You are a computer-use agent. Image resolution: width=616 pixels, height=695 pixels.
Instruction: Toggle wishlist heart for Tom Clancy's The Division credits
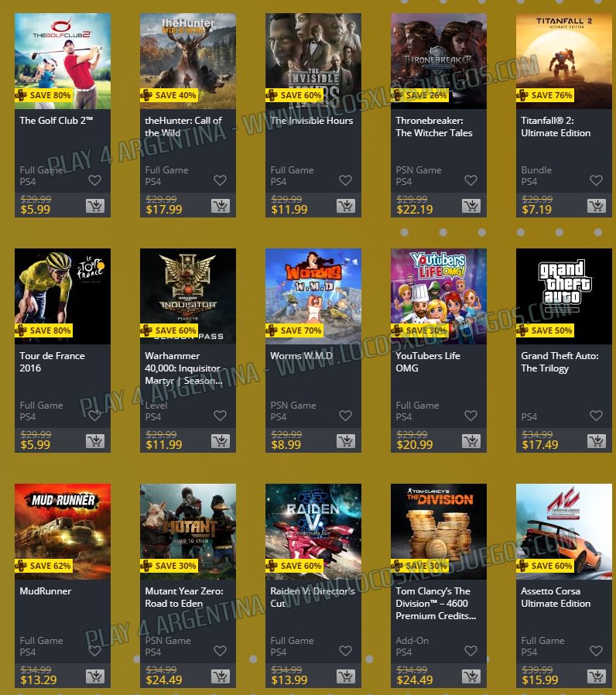pos(471,651)
